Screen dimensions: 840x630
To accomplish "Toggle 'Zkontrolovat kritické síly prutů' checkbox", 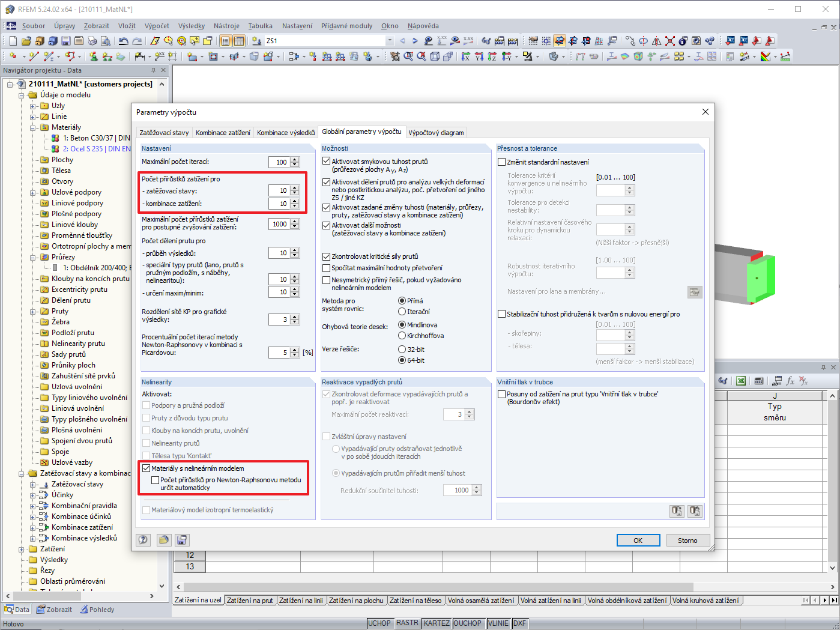I will point(327,256).
